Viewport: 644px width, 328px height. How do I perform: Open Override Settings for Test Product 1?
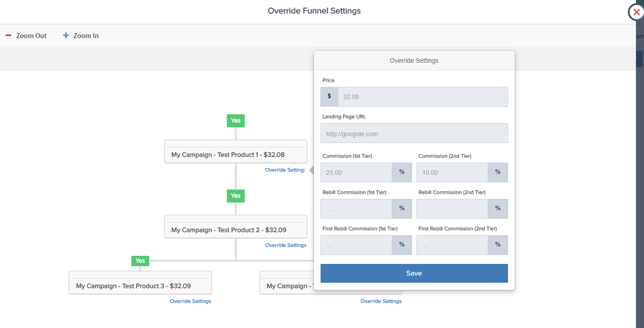point(285,170)
